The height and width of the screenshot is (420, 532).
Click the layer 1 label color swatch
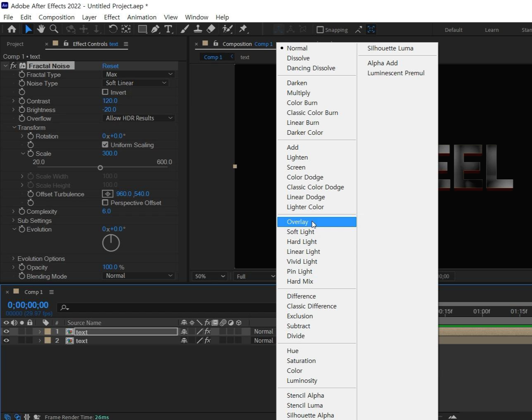tap(48, 332)
